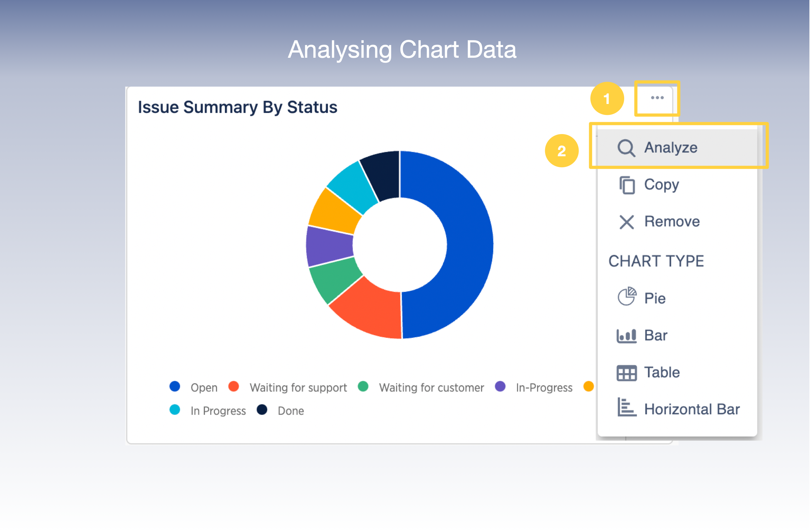The image size is (810, 532).
Task: Toggle Waiting for customer legend entry
Action: coord(431,387)
